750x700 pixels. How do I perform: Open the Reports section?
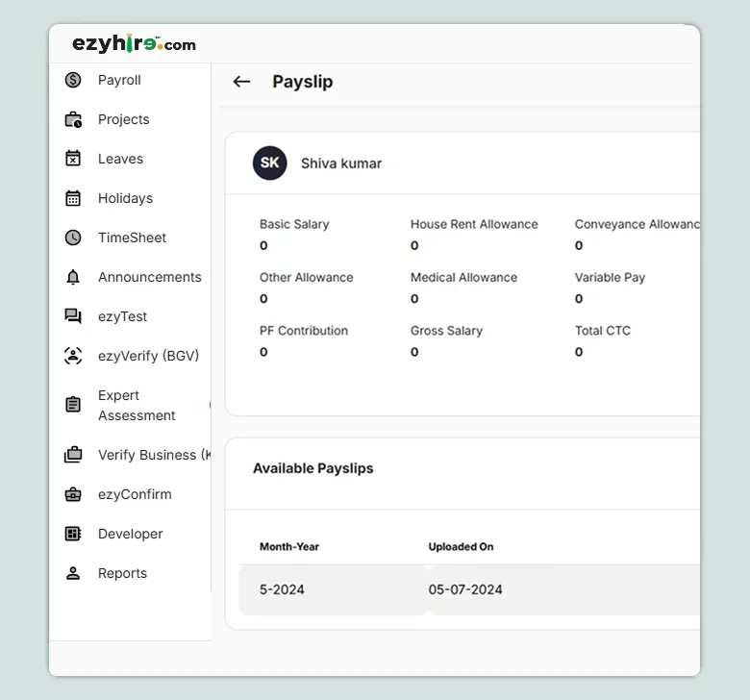point(122,573)
